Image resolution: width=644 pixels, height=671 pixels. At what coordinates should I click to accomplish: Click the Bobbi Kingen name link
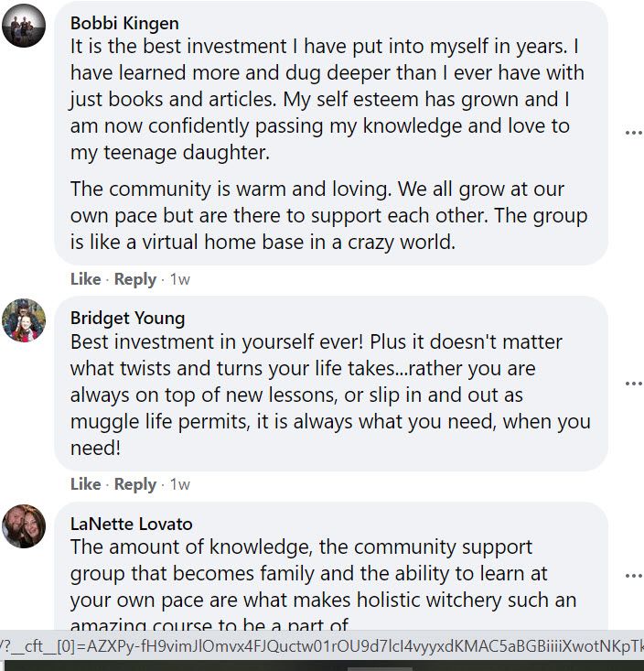[124, 23]
